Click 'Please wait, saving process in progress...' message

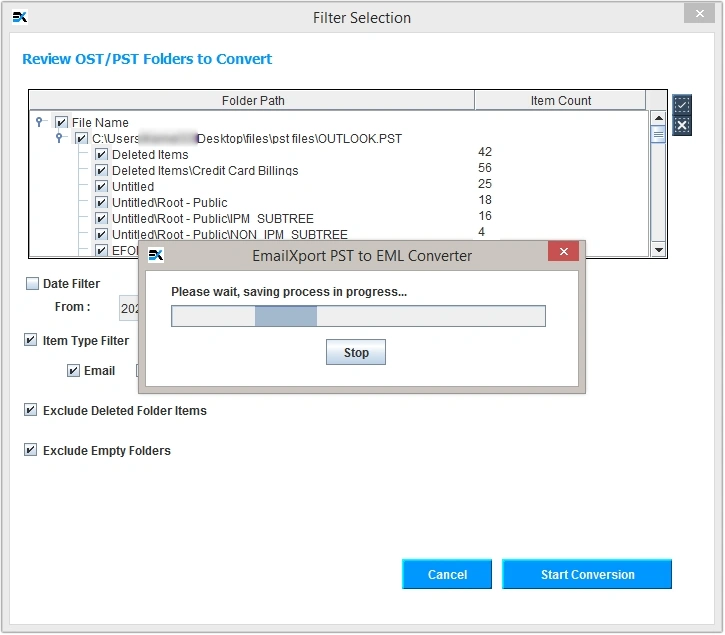289,292
